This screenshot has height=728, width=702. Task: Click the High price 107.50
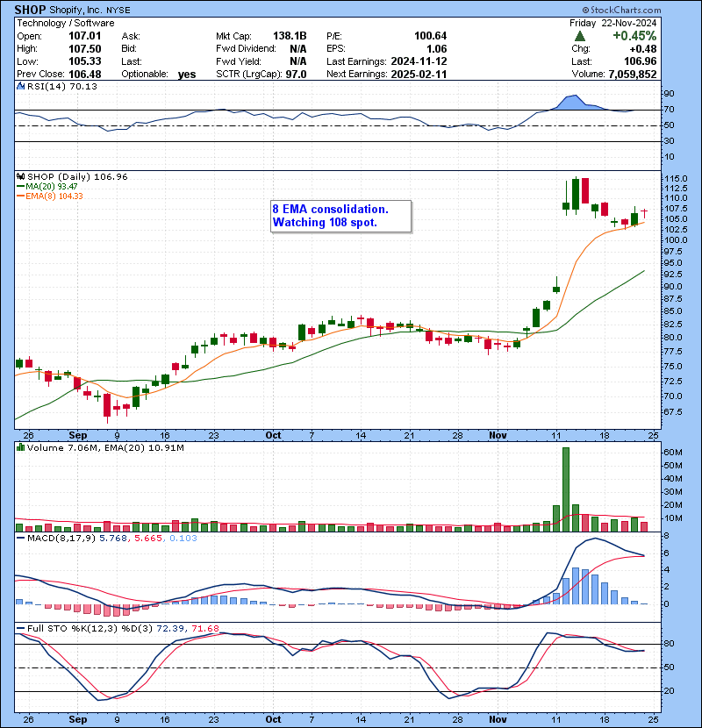point(84,49)
